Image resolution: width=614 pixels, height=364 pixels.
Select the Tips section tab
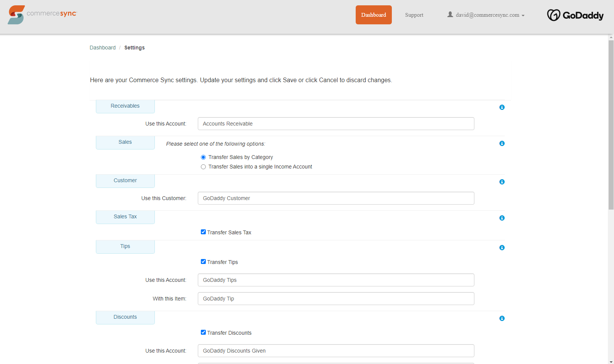click(x=125, y=246)
